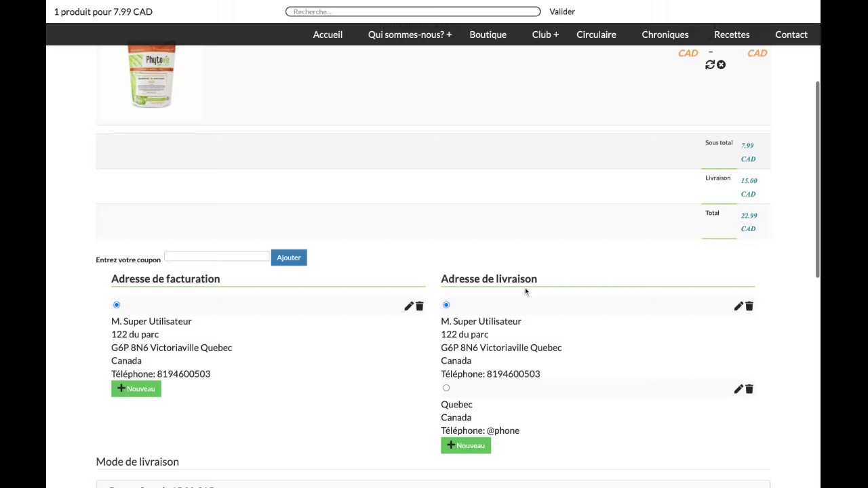
Task: Add a new shipping address with Nouveau
Action: coord(466,445)
